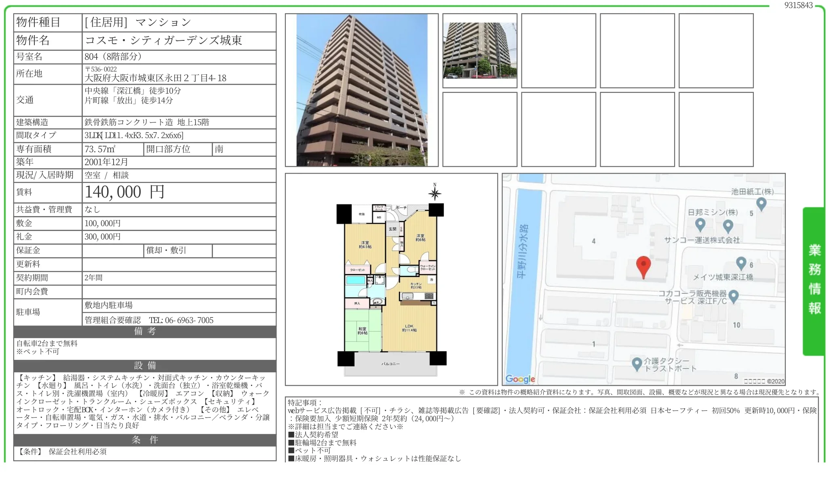Click the サンコー運送 map marker
The width and height of the screenshot is (831, 504).
pos(728,226)
